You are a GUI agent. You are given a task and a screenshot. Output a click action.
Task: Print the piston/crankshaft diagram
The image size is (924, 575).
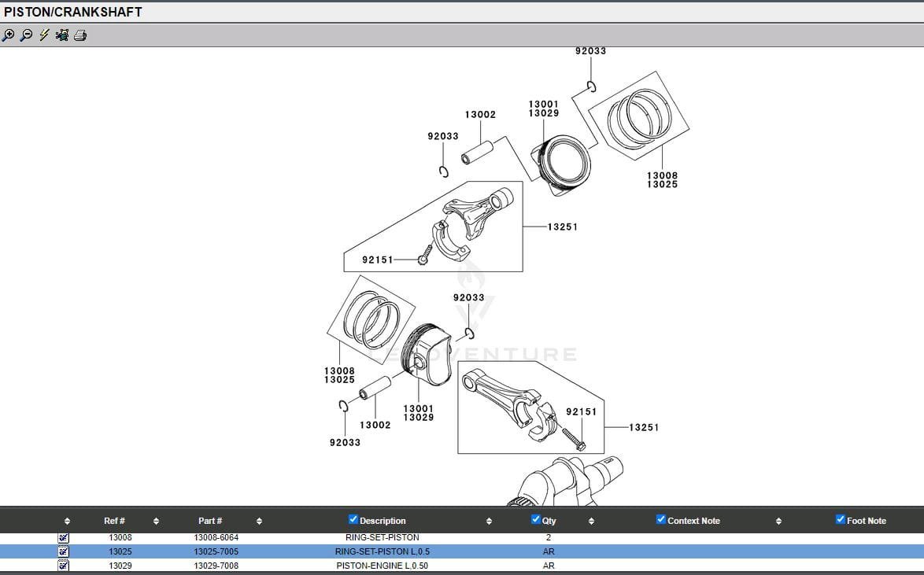[79, 35]
